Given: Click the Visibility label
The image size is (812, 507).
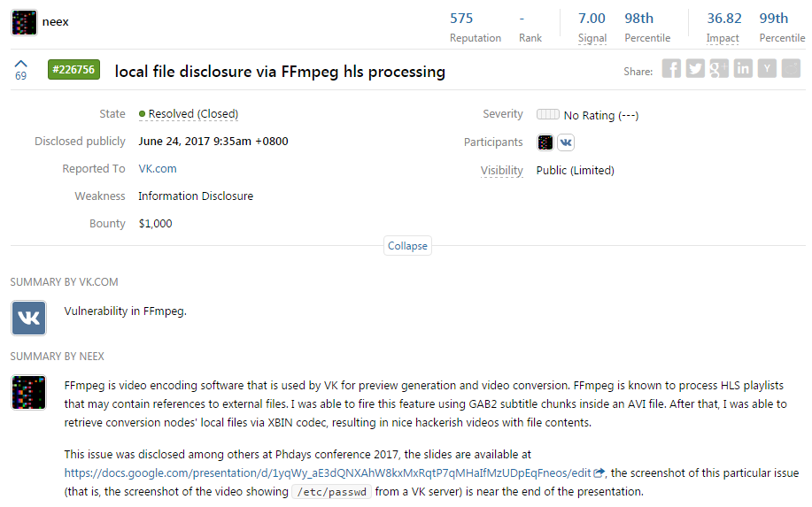Looking at the screenshot, I should [x=501, y=171].
